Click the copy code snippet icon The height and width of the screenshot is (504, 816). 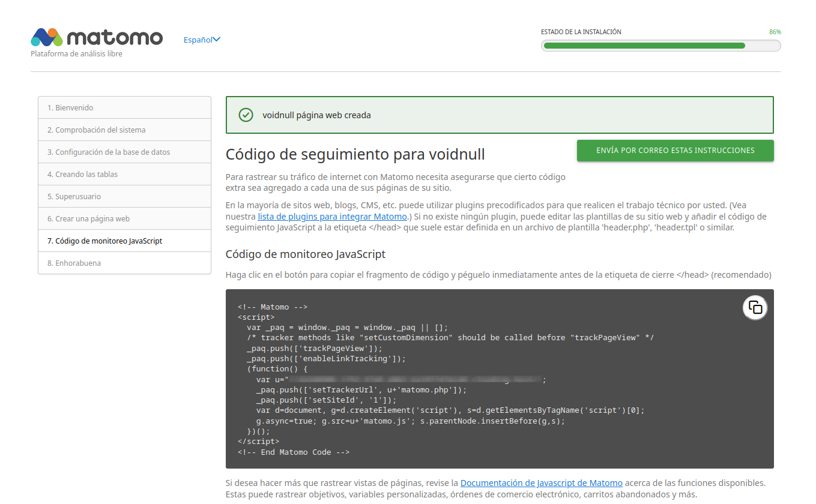(755, 308)
